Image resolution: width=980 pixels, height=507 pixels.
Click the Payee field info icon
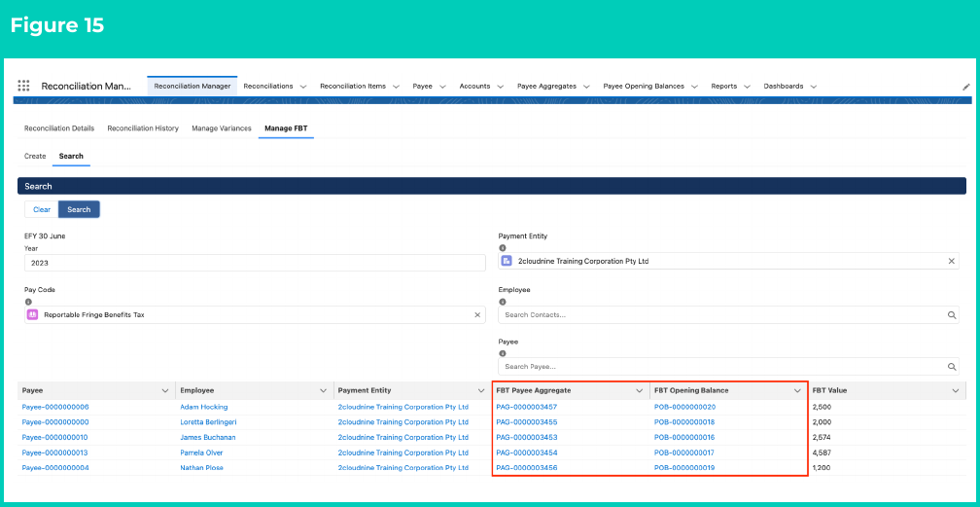(503, 353)
